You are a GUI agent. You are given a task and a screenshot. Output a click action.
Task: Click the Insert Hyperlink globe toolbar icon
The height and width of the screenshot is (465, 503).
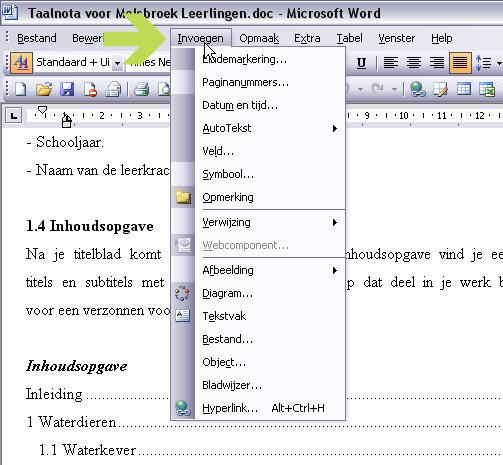pyautogui.click(x=417, y=89)
